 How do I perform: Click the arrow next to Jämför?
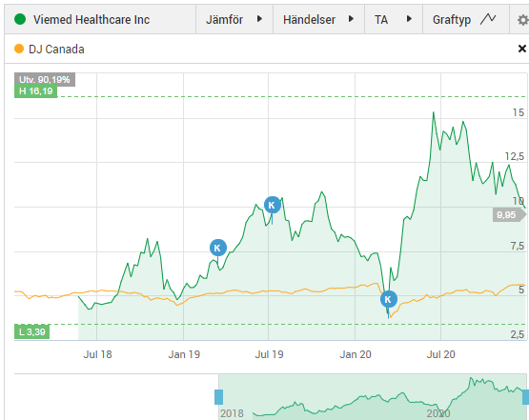click(x=259, y=19)
